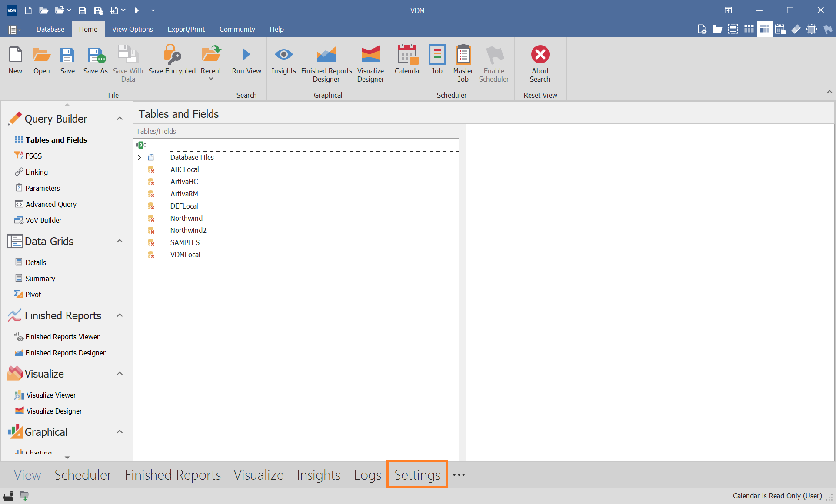836x504 pixels.
Task: Open the scheduler Calendar
Action: coord(408,61)
